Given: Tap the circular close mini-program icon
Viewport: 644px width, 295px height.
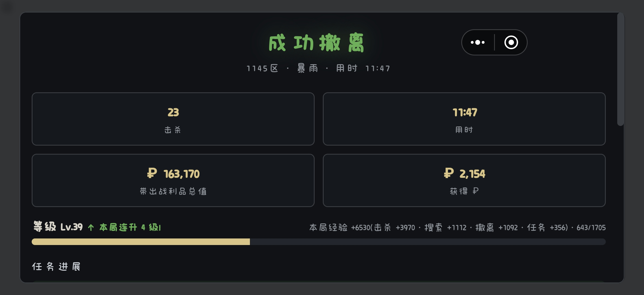Looking at the screenshot, I should [x=511, y=42].
